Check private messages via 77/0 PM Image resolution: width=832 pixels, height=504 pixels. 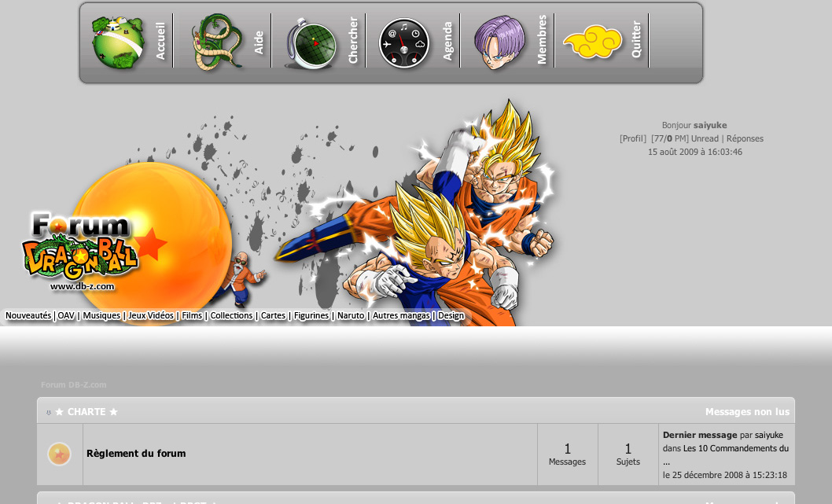point(670,138)
